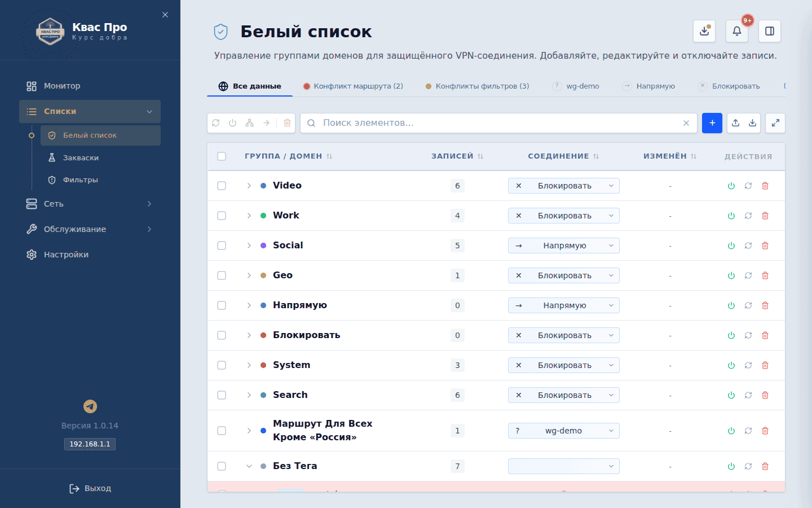
Task: Delete the Search group
Action: coord(765,395)
